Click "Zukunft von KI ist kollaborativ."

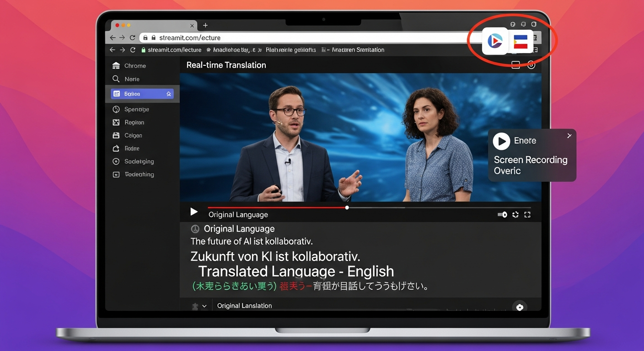tap(275, 256)
